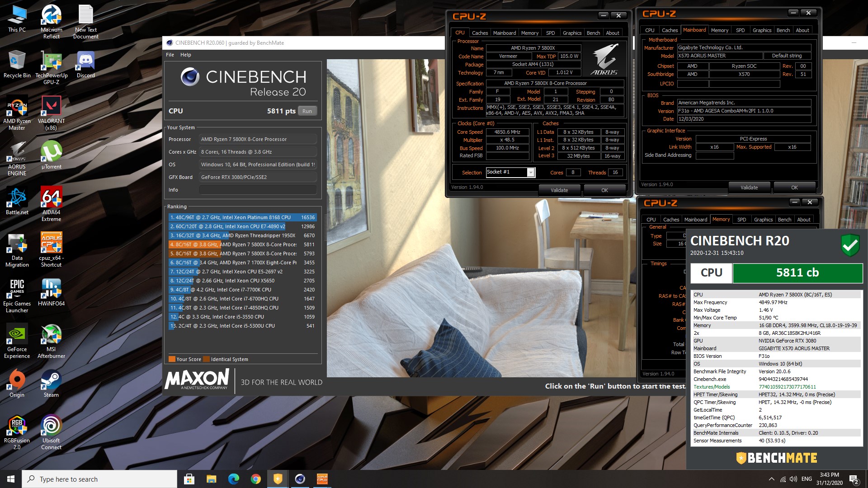
Task: Launch Steam desktop shortcut
Action: 52,384
